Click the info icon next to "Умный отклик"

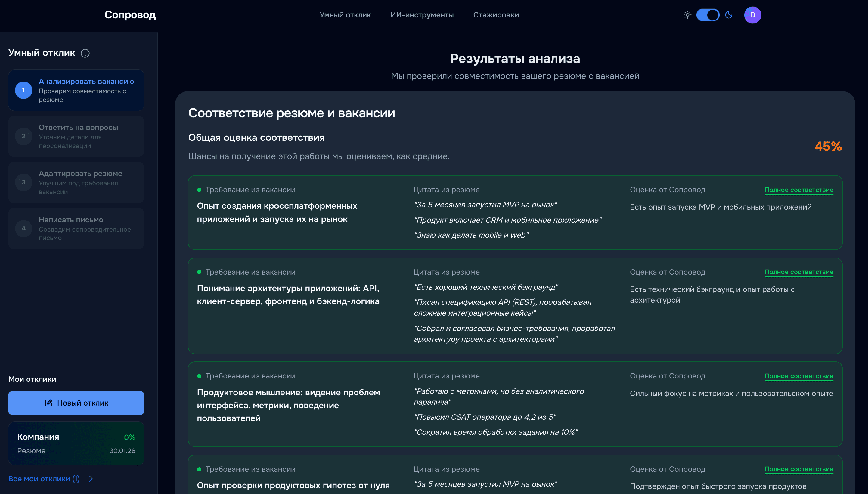85,53
